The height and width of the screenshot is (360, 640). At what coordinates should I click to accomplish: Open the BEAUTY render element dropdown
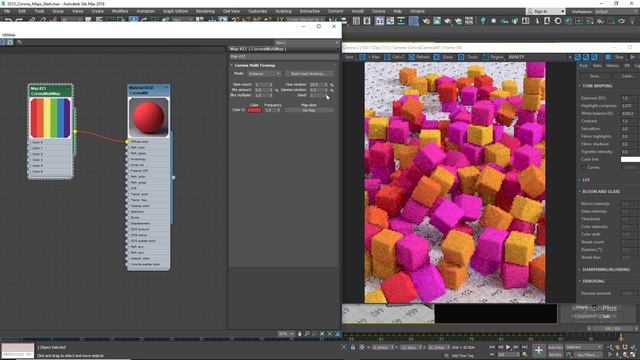click(x=540, y=57)
